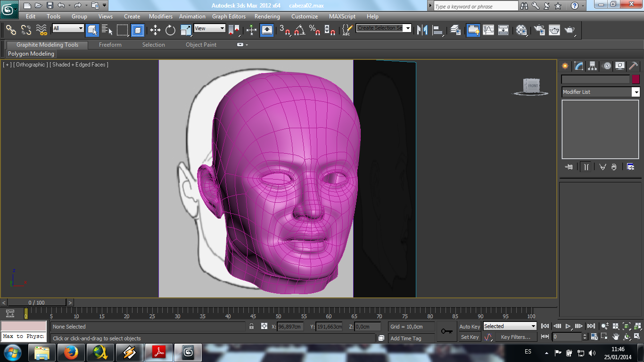Toggle the Window/Crossing selection mode
Viewport: 644px width, 362px height.
137,30
